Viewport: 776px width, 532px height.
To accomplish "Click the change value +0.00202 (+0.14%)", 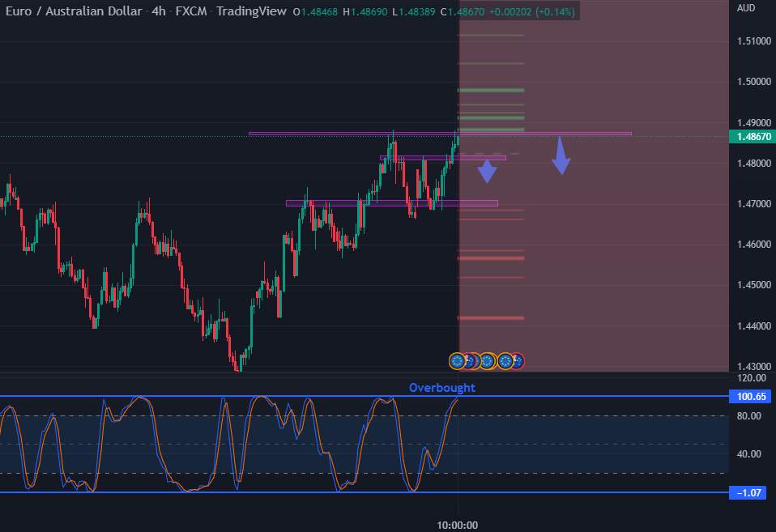I will (532, 12).
